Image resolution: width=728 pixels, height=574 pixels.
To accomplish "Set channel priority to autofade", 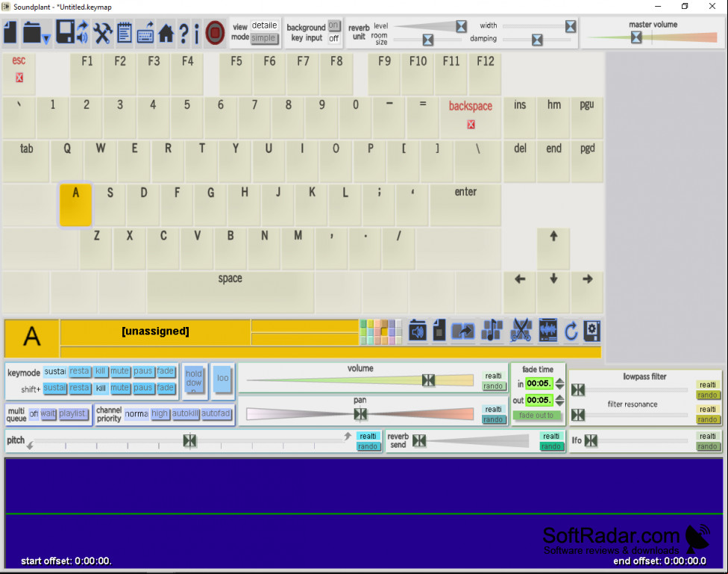I will 216,414.
